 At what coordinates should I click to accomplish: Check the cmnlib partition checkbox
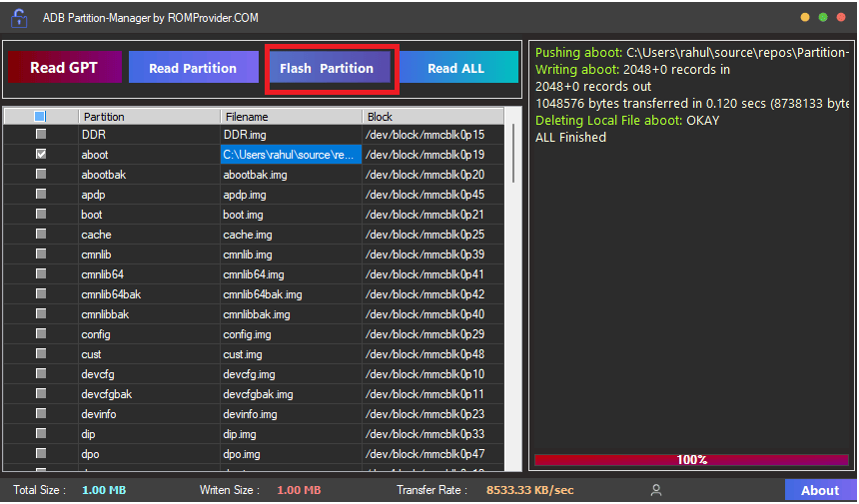(x=41, y=253)
